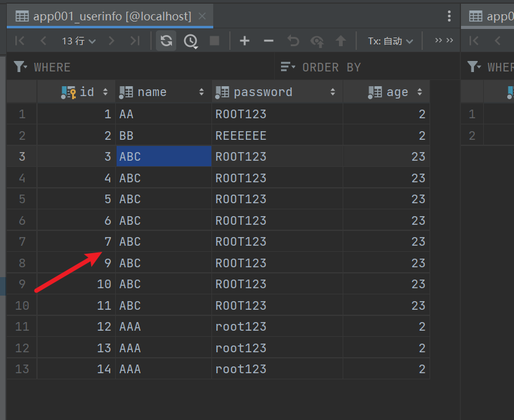Go to first page of userinfo table
This screenshot has height=420, width=514.
pos(20,41)
